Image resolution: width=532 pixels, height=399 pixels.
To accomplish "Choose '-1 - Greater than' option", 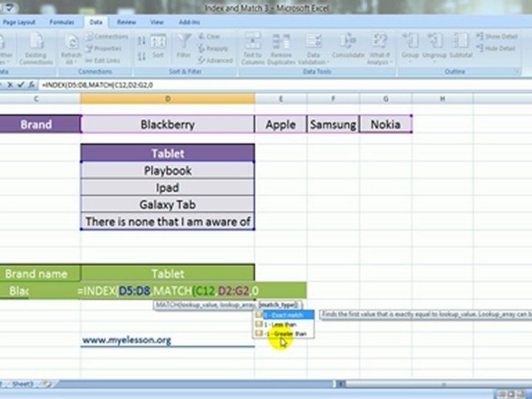I will coord(284,334).
